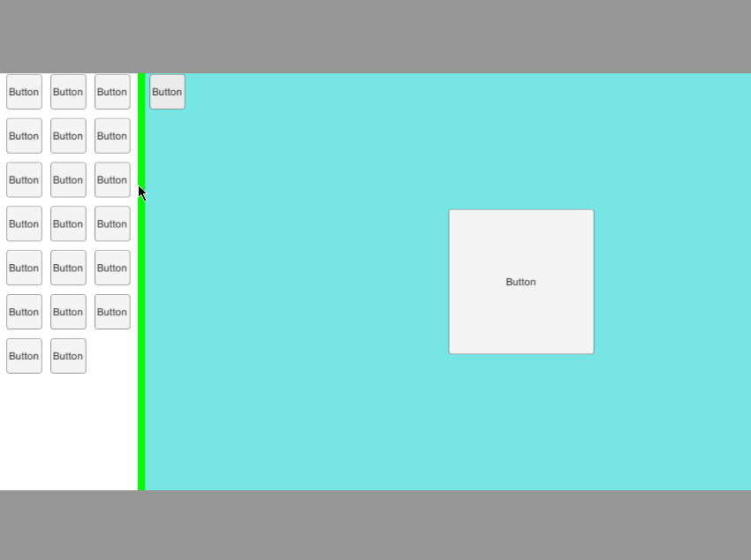Click first-row, second-column Button in white panel
751x560 pixels.
[x=68, y=92]
